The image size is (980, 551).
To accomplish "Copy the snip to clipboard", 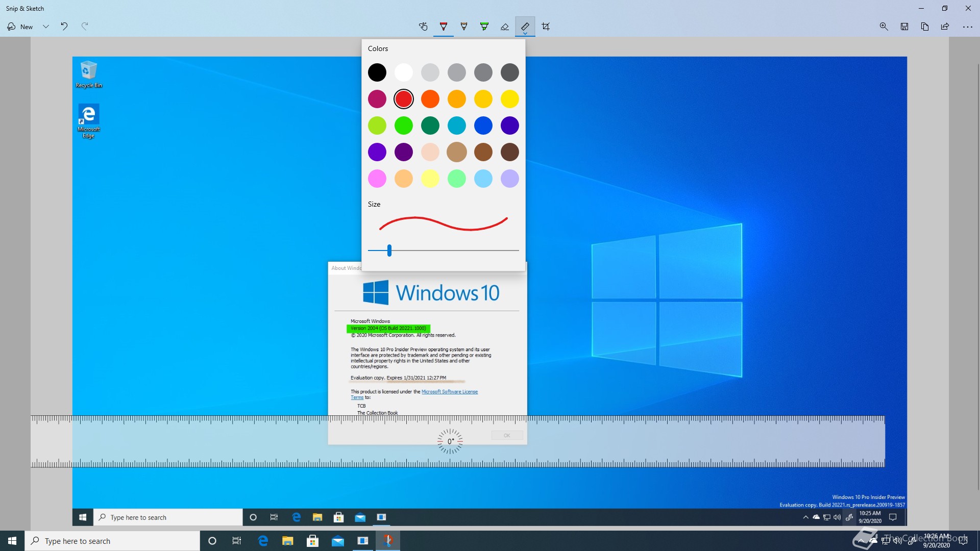I will pyautogui.click(x=925, y=27).
